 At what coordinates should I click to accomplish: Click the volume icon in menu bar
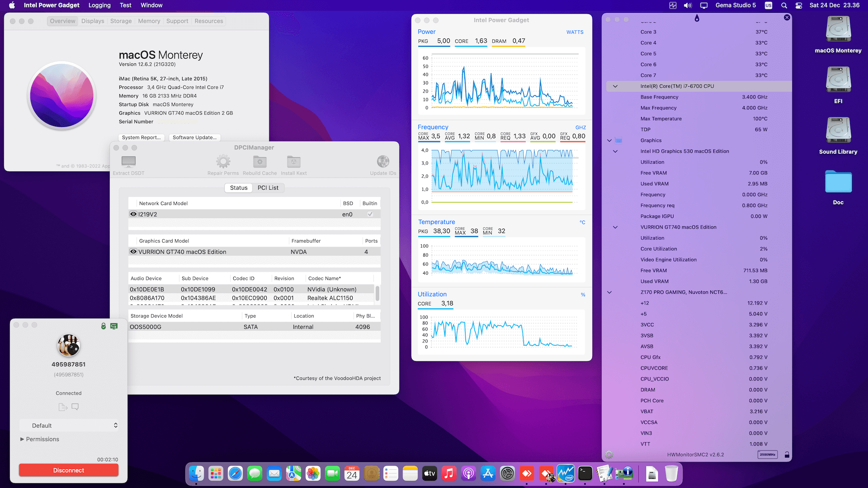click(x=688, y=5)
